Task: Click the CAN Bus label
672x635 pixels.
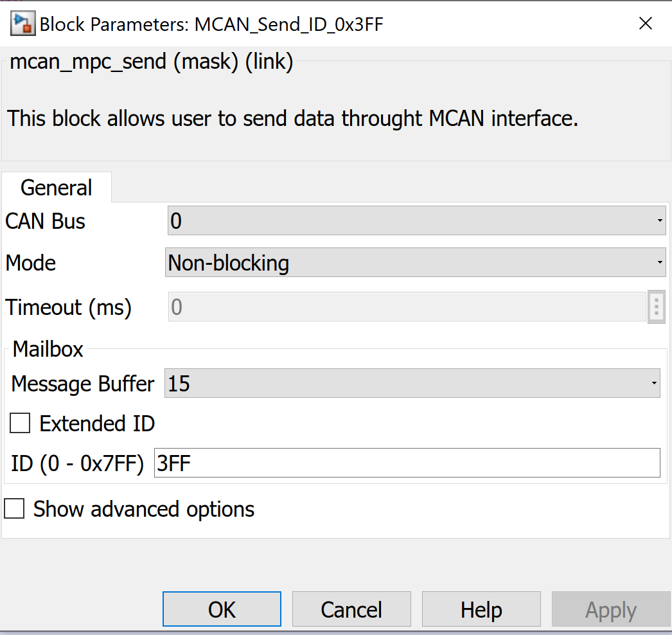Action: [x=44, y=220]
